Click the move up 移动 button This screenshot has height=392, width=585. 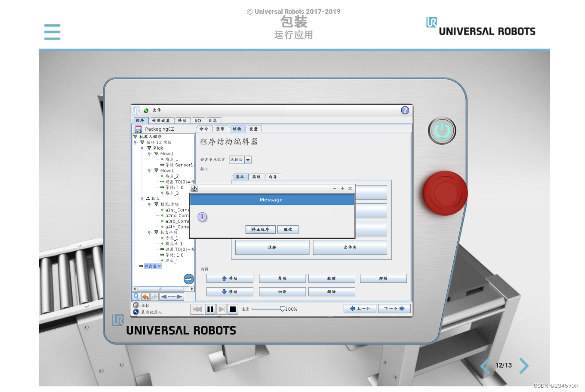coord(230,279)
